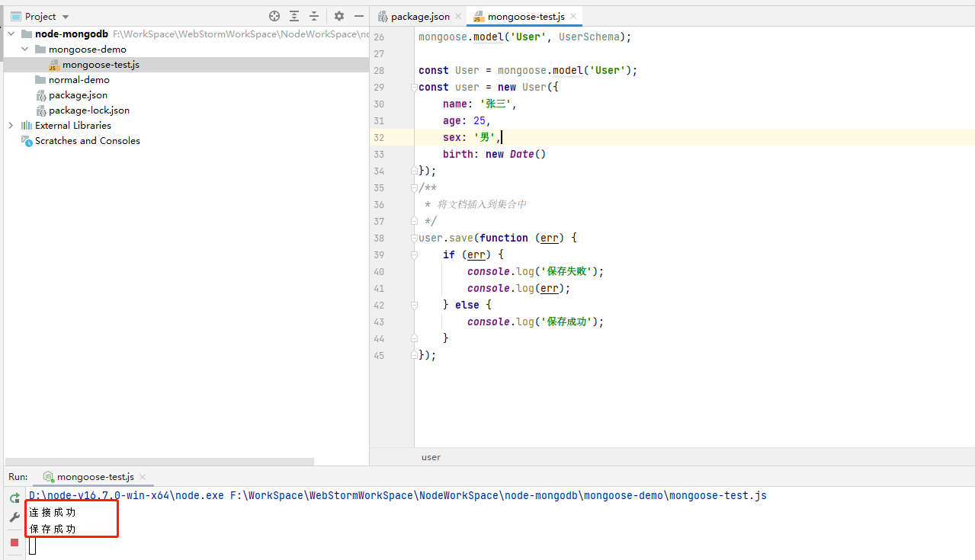The image size is (975, 560).
Task: Click the Collapse All icon in Project toolbar
Action: [x=314, y=16]
